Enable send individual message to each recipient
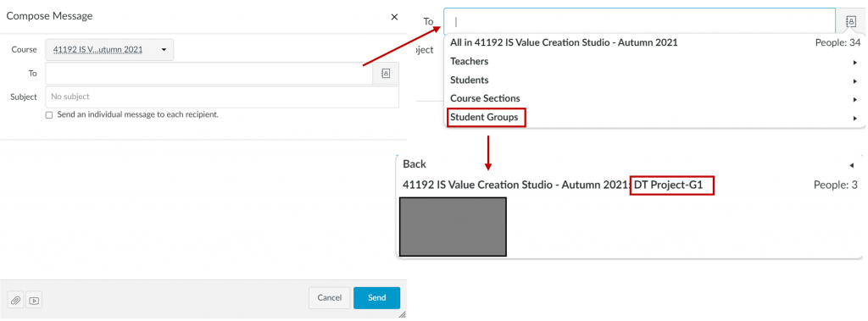This screenshot has width=868, height=321. [x=49, y=115]
